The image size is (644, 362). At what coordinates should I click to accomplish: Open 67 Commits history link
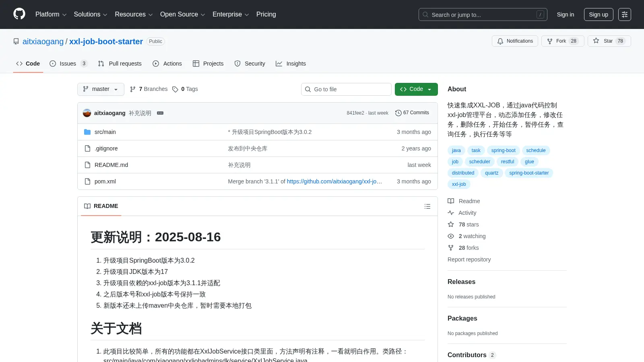point(412,113)
